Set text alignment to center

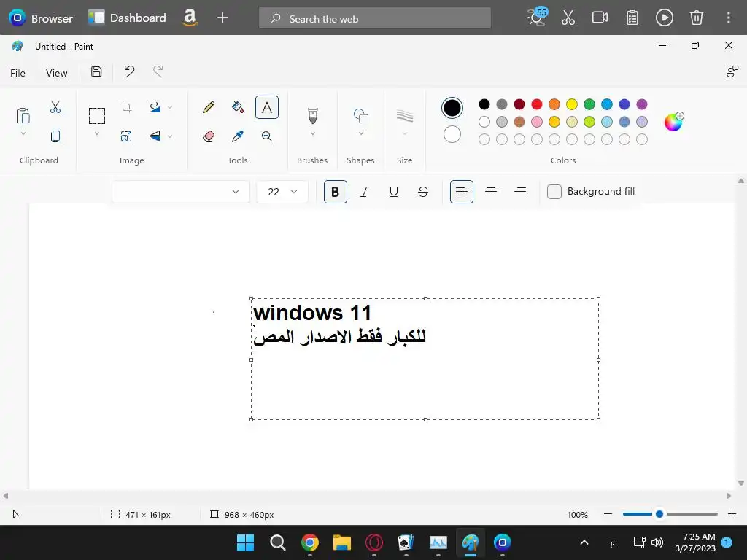[491, 192]
